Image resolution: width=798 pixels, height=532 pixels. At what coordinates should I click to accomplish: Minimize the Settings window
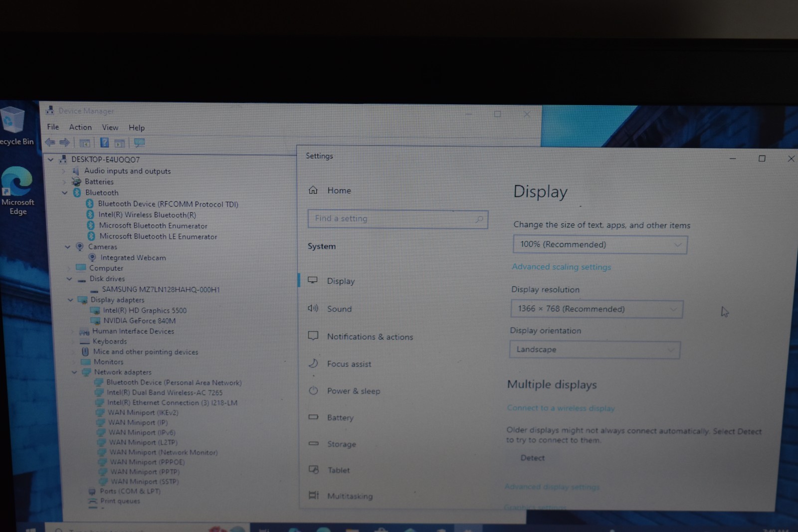(732, 159)
